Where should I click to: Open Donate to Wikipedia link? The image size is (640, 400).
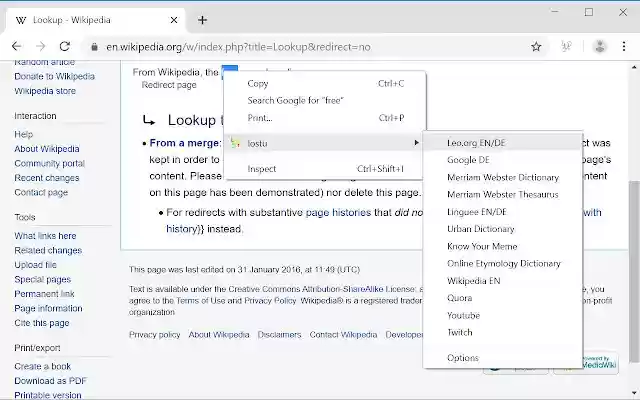point(54,76)
